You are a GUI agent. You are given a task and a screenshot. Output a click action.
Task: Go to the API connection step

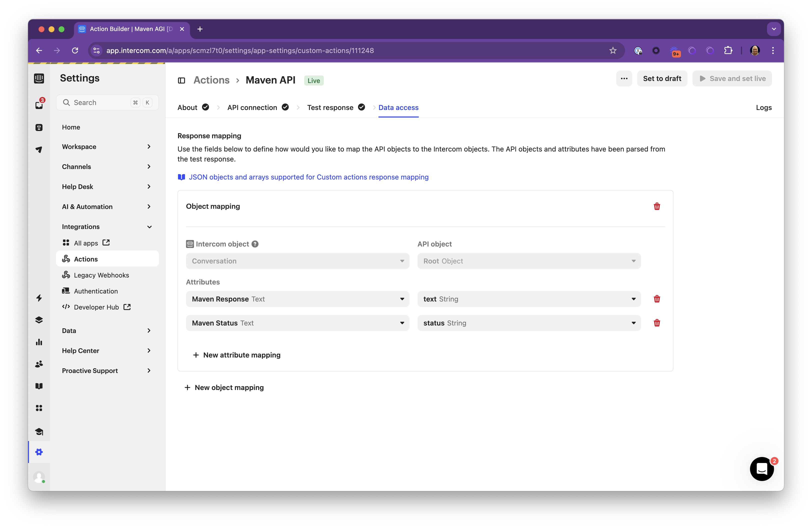[252, 107]
